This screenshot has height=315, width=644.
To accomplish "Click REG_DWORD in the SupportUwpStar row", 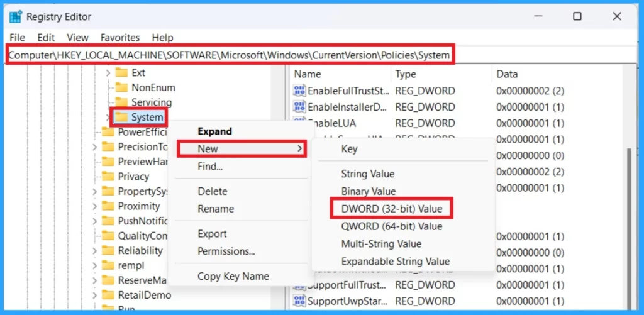I will [425, 301].
